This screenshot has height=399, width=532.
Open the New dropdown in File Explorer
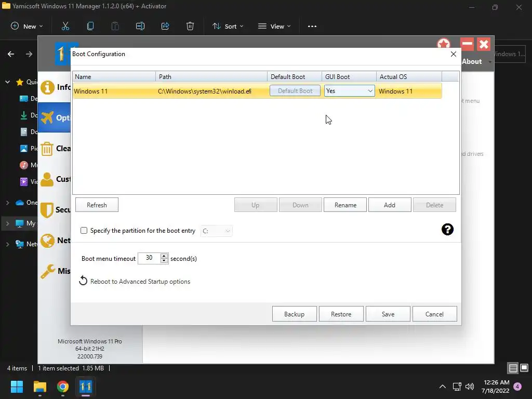[x=27, y=26]
